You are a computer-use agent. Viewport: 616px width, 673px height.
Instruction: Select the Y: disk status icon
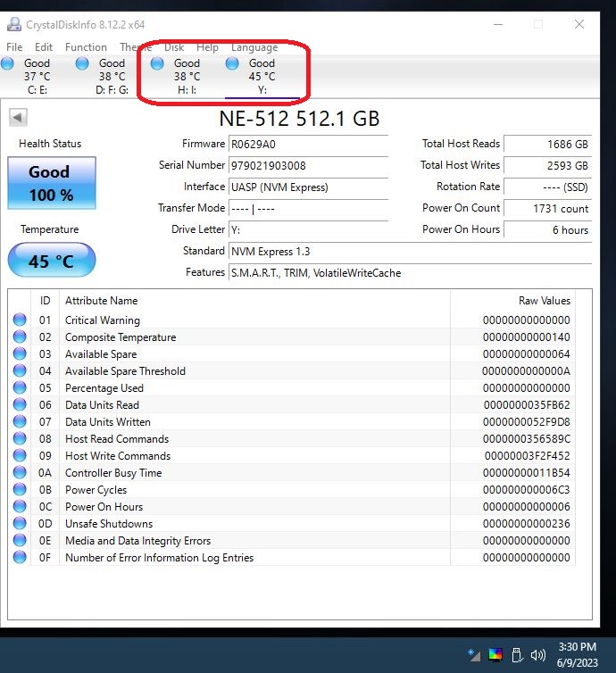point(232,63)
